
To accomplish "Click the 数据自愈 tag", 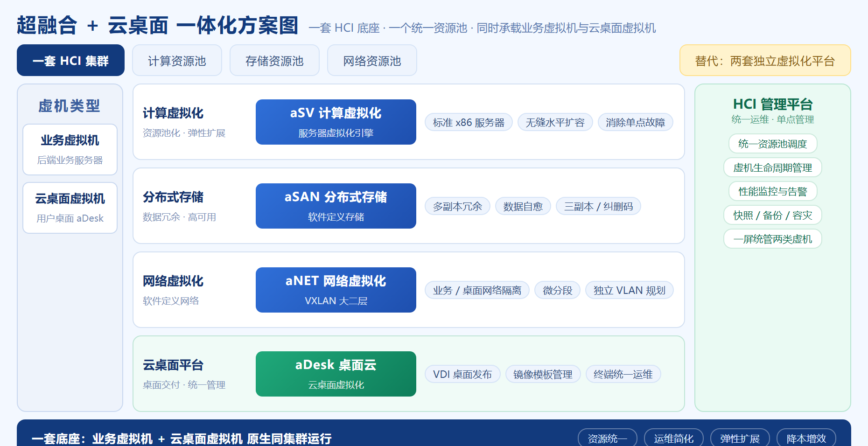I will (x=523, y=206).
